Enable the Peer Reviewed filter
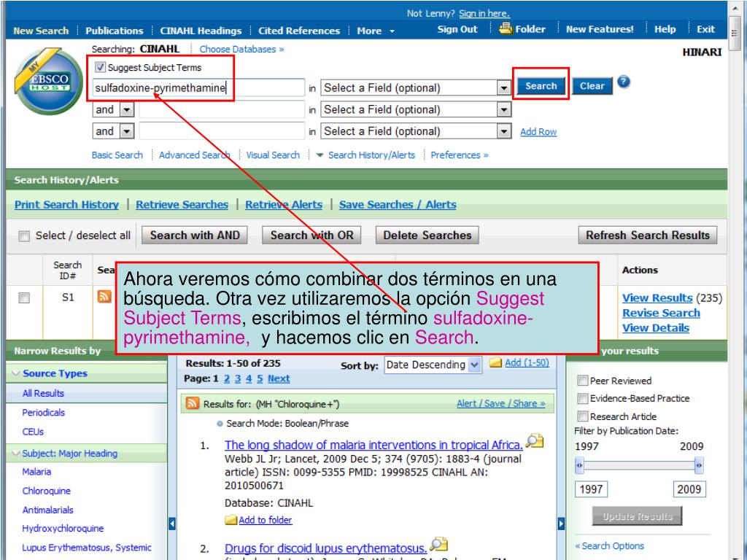The height and width of the screenshot is (560, 747). 582,381
